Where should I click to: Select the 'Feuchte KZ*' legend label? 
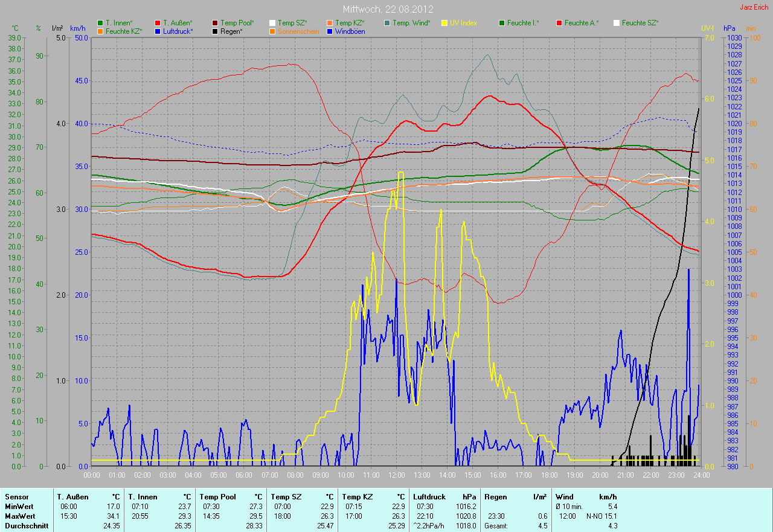tap(124, 31)
